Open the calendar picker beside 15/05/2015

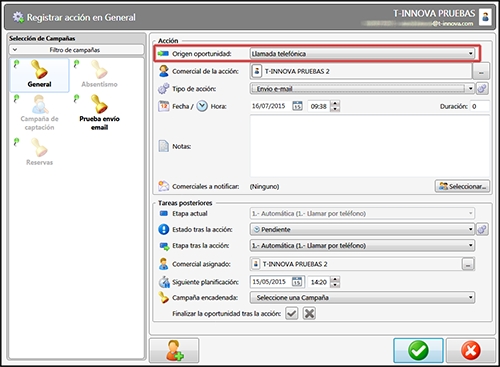[x=297, y=282]
